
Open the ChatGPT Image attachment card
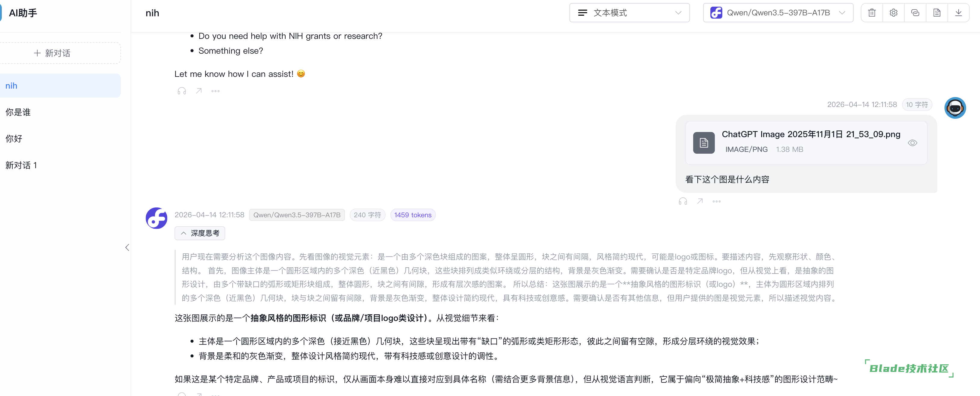coord(806,143)
